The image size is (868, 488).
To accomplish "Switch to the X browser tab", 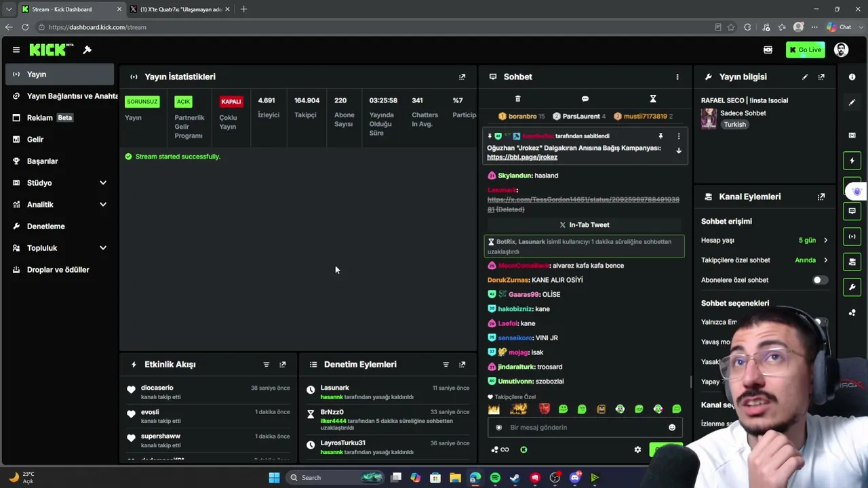I will click(x=180, y=9).
